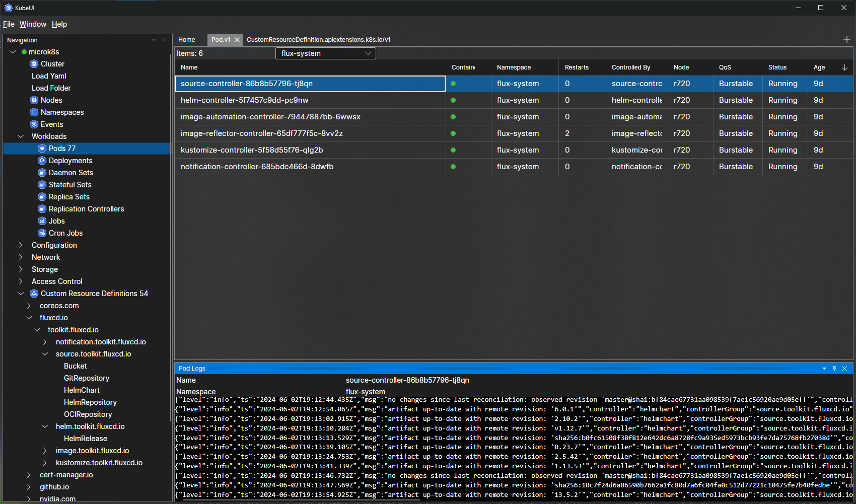Switch to the Home tab
Image resolution: width=856 pixels, height=504 pixels.
click(x=186, y=40)
